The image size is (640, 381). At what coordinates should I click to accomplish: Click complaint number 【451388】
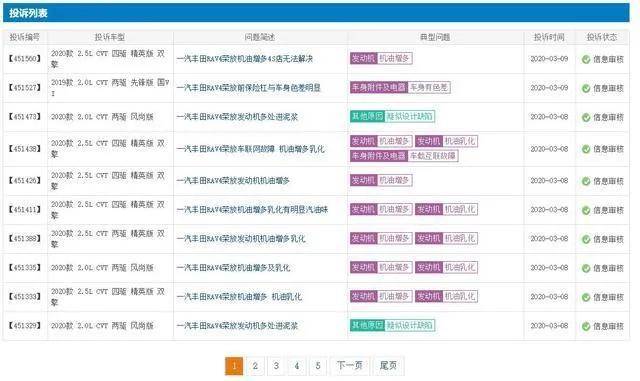(x=24, y=238)
